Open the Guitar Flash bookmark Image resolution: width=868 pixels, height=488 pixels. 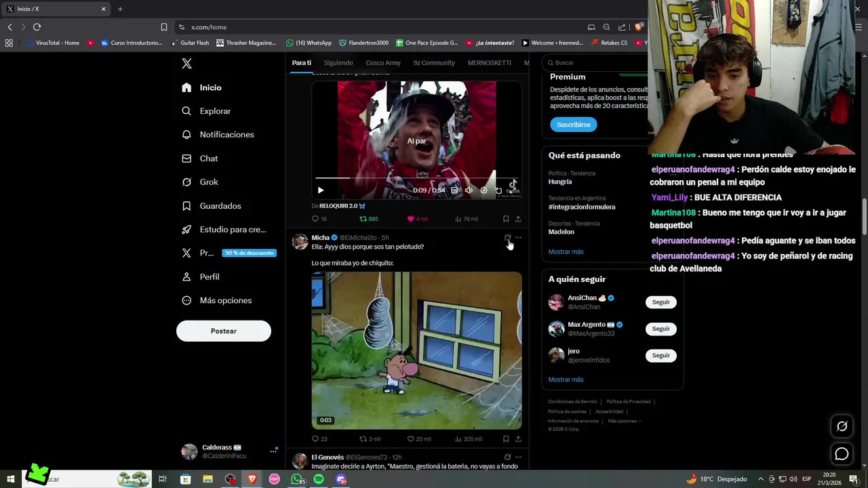(190, 43)
